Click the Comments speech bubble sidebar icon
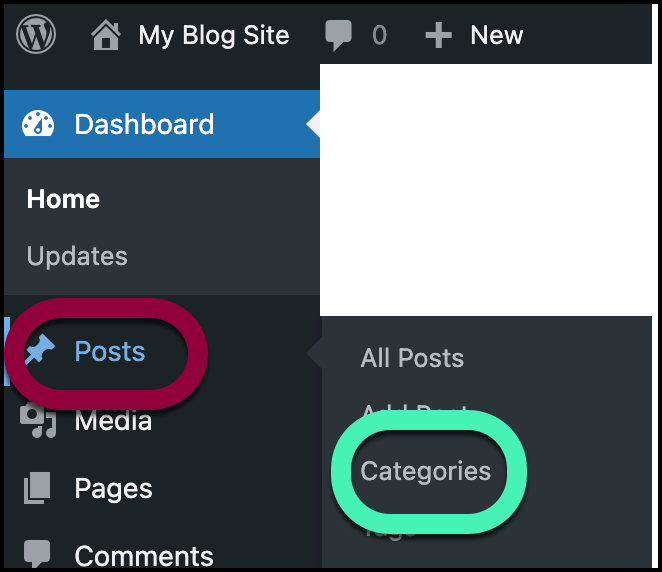Screen dimensions: 662x572 38,554
